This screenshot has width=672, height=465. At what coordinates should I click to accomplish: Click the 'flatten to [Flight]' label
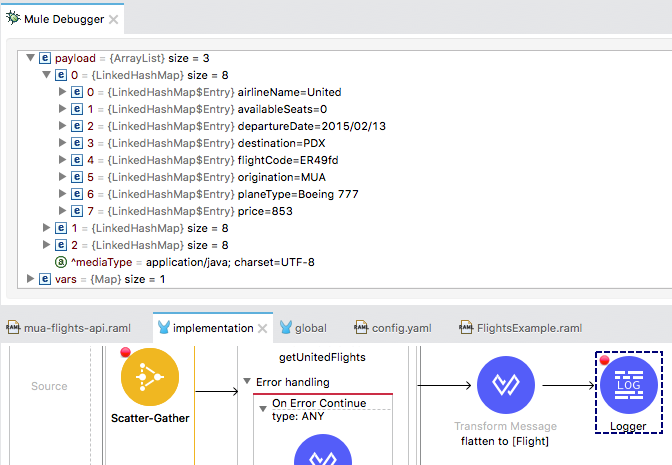pos(505,441)
